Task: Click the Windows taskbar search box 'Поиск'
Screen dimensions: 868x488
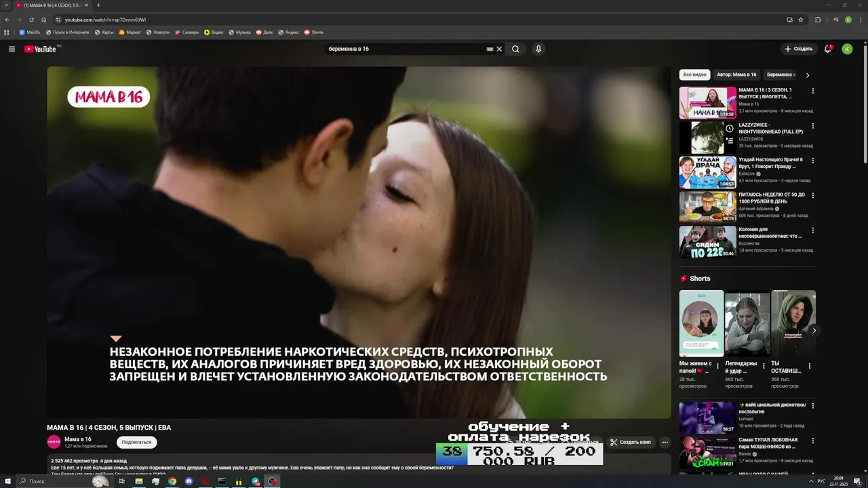Action: 62,481
